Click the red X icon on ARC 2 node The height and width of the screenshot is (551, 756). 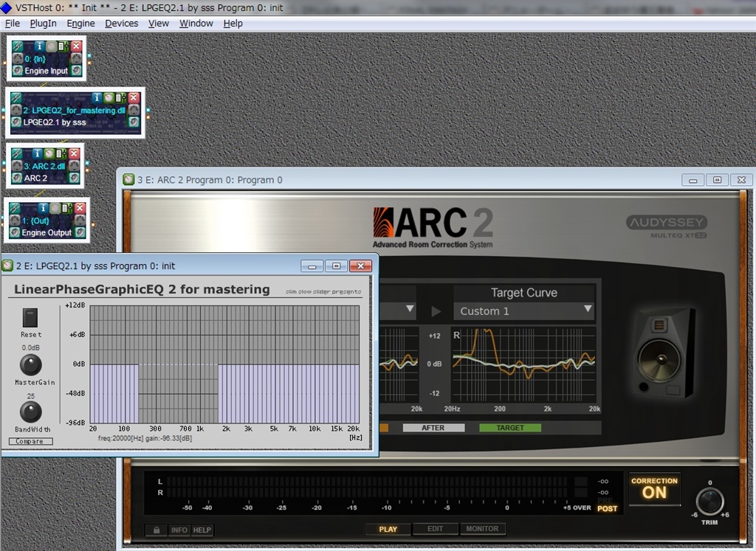pos(74,153)
